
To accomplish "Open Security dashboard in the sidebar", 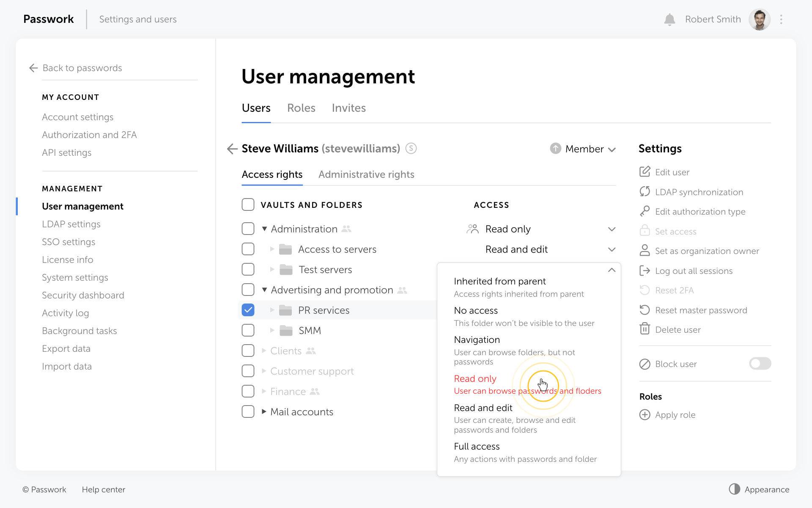I will (x=83, y=295).
